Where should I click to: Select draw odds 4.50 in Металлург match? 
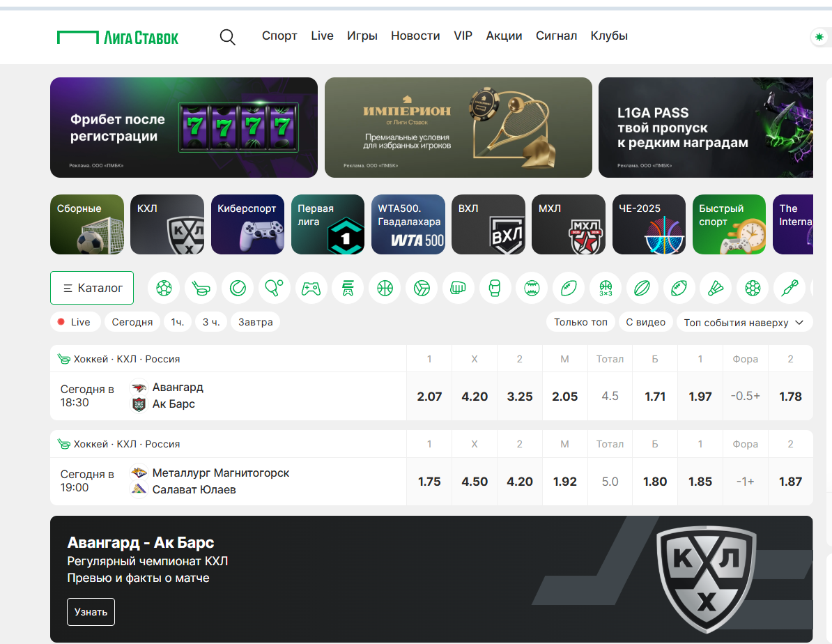475,481
